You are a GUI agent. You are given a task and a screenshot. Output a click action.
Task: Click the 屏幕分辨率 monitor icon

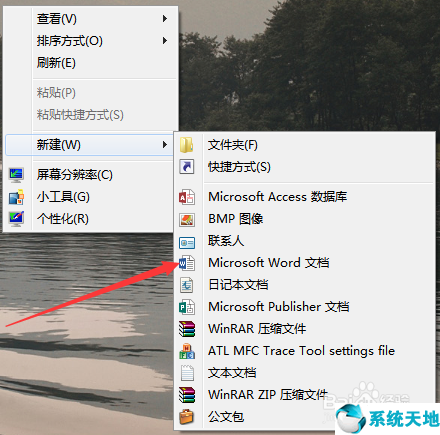[x=16, y=175]
